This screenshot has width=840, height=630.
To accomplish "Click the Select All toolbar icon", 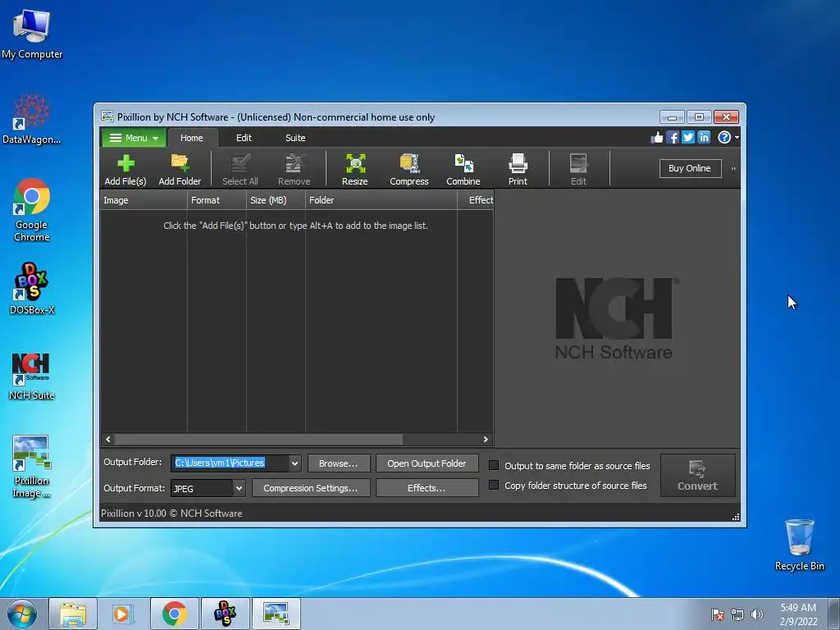I will coord(240,169).
